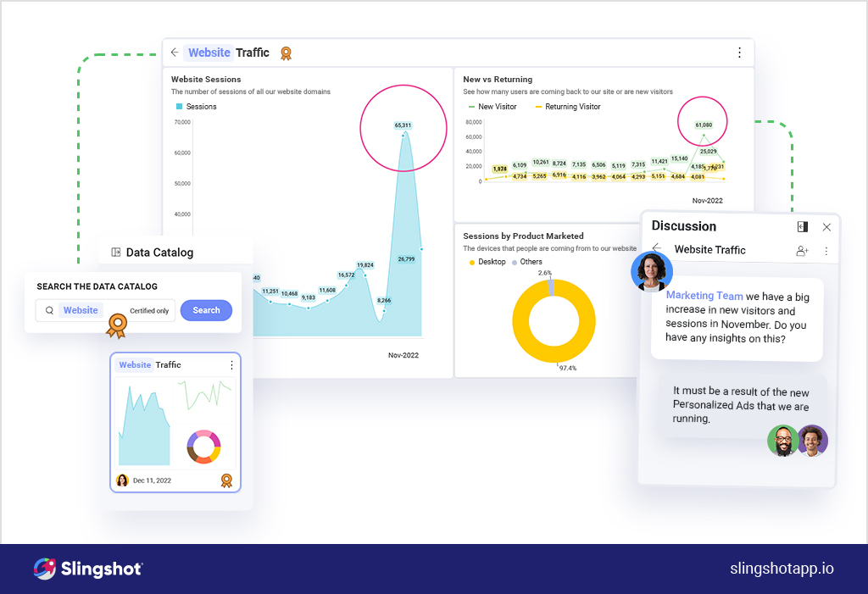This screenshot has width=868, height=594.
Task: Open the dashboard three-dot overflow menu
Action: coord(739,53)
